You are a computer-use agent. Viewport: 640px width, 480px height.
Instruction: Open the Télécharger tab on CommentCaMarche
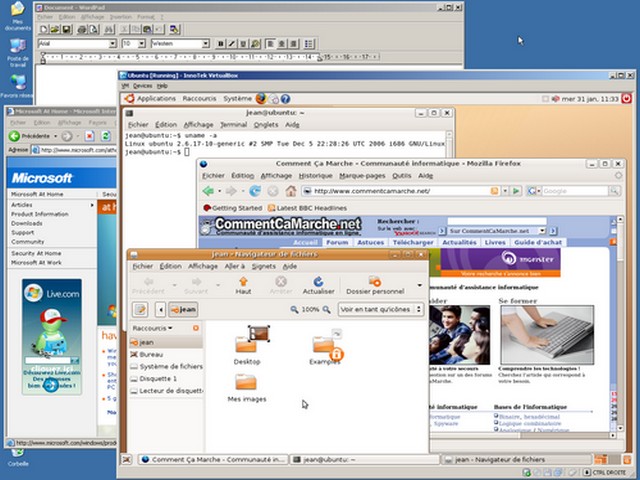point(413,242)
